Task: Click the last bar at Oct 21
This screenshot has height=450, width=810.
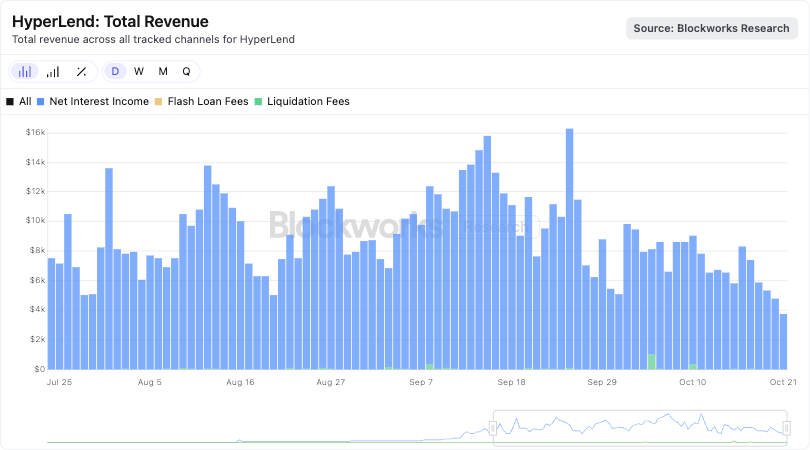Action: (x=783, y=342)
